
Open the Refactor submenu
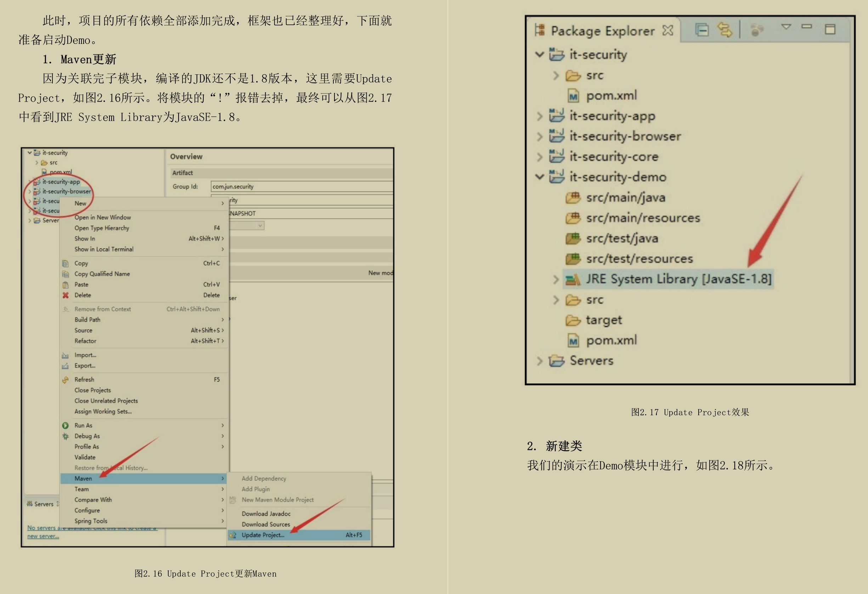pyautogui.click(x=144, y=341)
